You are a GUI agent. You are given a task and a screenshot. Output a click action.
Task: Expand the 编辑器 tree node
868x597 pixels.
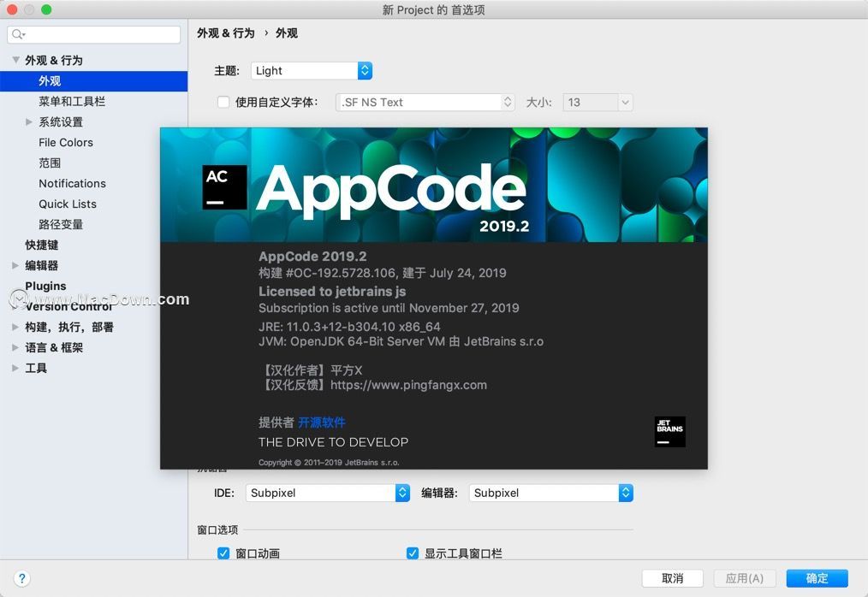click(x=15, y=266)
